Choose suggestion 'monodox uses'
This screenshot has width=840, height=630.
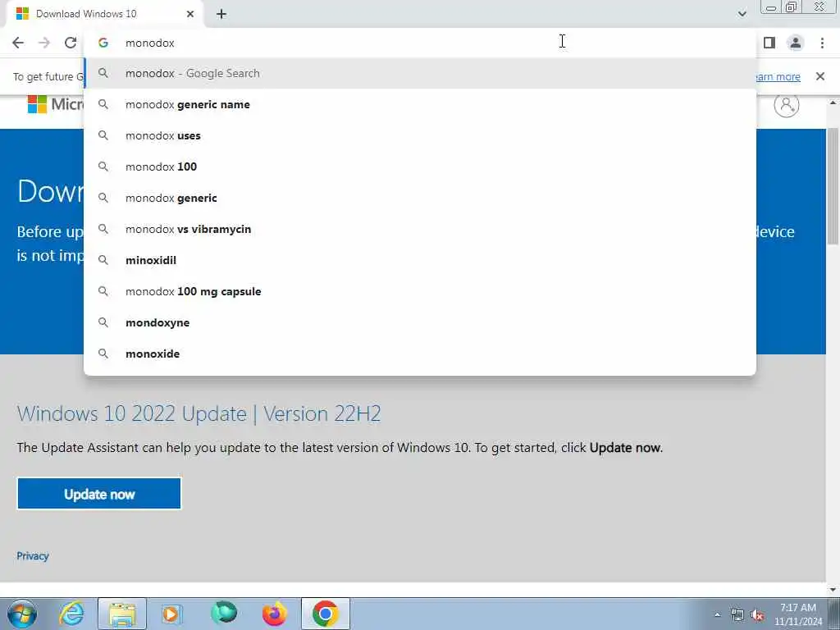[420, 135]
